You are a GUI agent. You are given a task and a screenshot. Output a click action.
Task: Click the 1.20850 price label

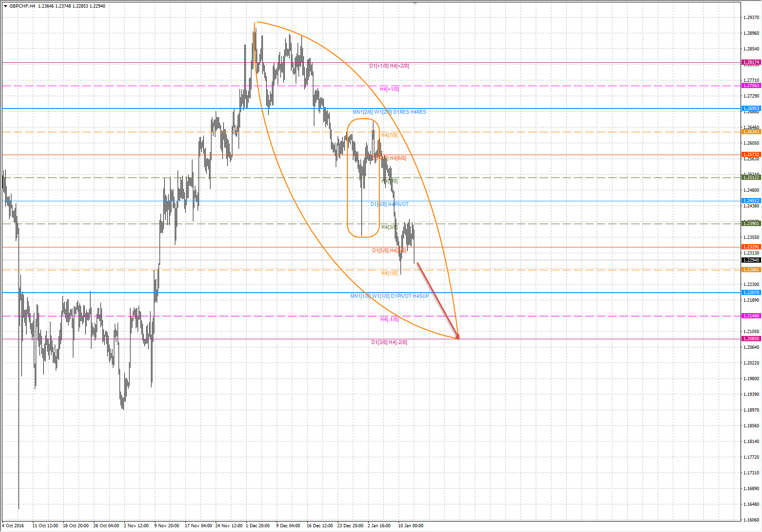(x=751, y=339)
